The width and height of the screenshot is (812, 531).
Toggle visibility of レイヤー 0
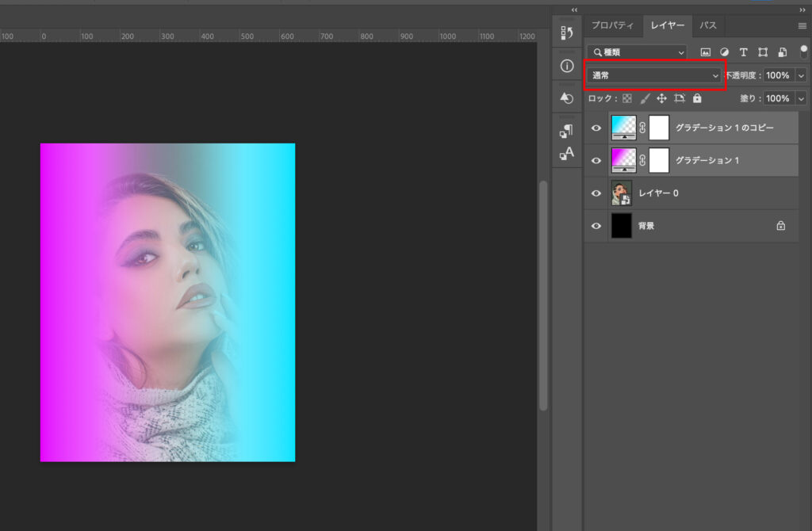pos(596,193)
